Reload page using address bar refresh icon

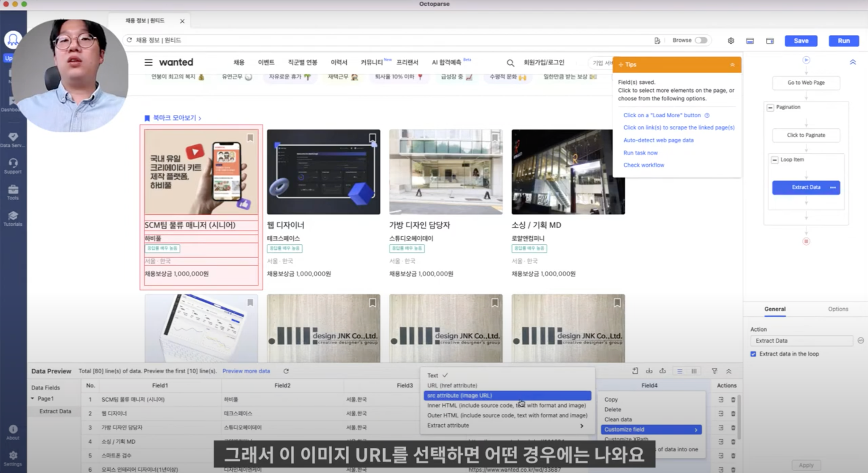(x=129, y=40)
